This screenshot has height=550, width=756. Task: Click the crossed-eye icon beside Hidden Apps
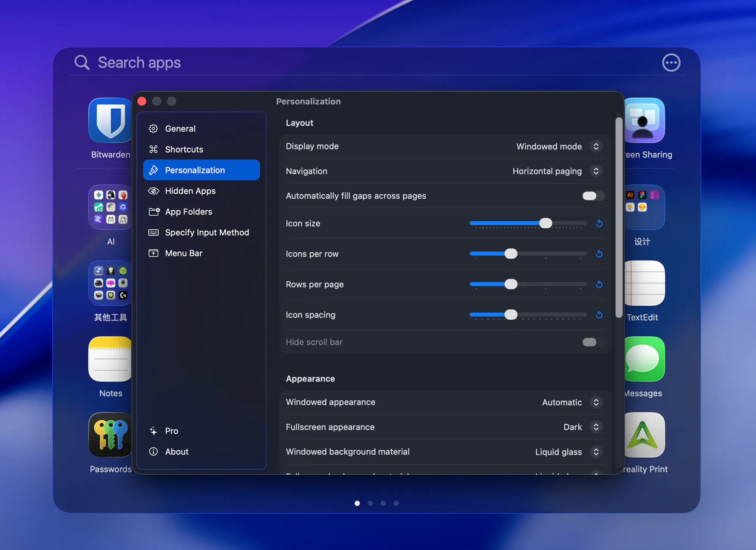pos(153,191)
